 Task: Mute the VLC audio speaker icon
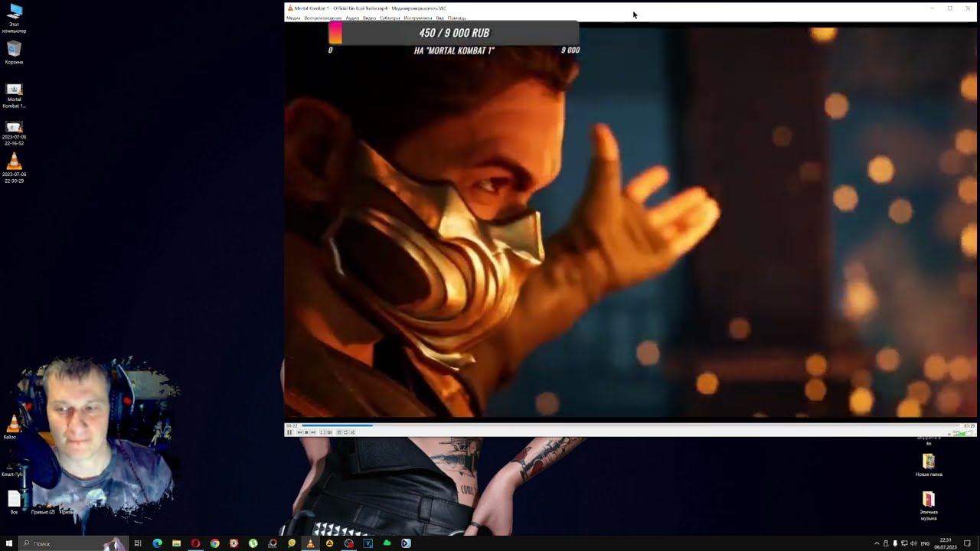950,433
